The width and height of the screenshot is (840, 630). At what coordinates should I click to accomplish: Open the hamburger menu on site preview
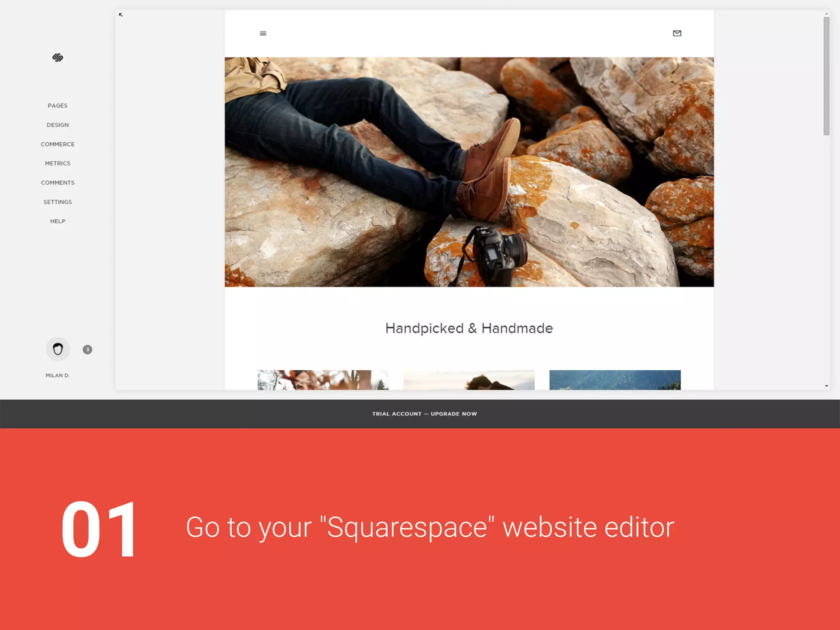pos(263,33)
